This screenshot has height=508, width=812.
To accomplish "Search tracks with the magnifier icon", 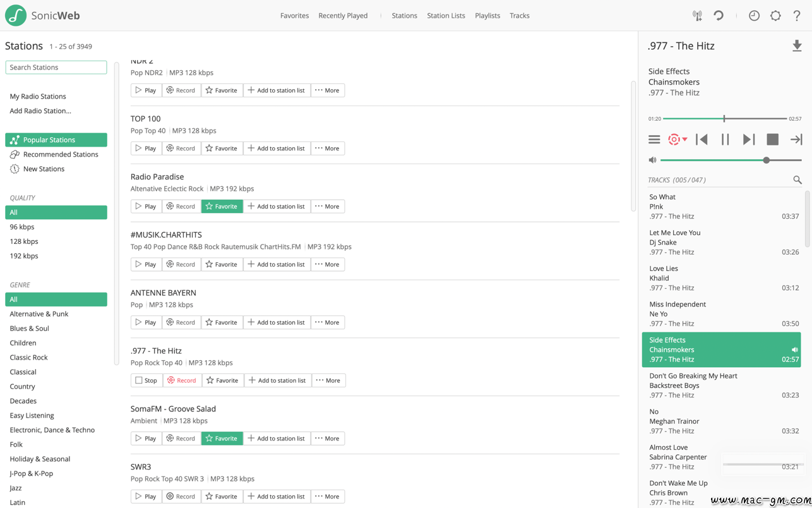I will 797,180.
